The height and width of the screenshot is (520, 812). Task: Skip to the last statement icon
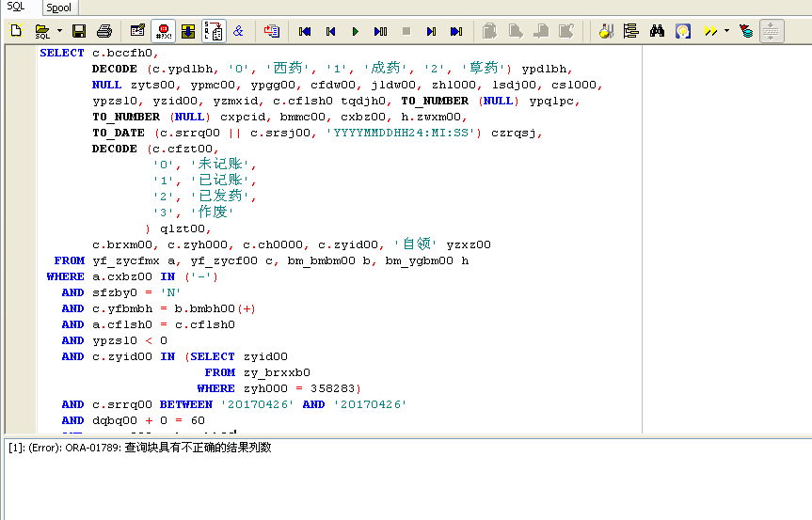click(456, 31)
